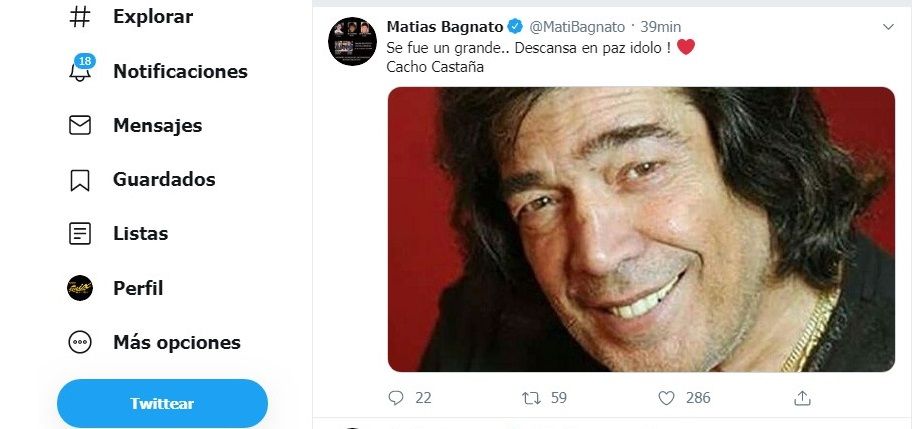Click the Explorar hashtag icon
This screenshot has width=918, height=429.
tap(80, 17)
